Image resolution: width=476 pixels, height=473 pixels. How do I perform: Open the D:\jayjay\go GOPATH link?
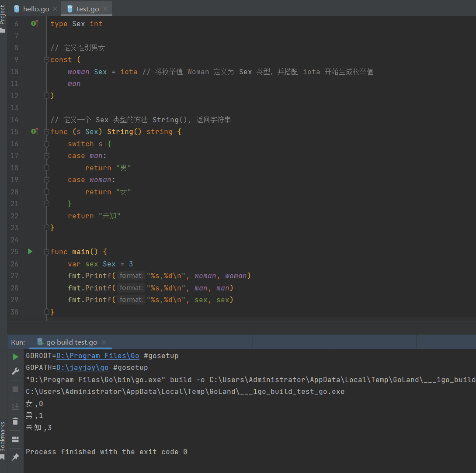(82, 368)
